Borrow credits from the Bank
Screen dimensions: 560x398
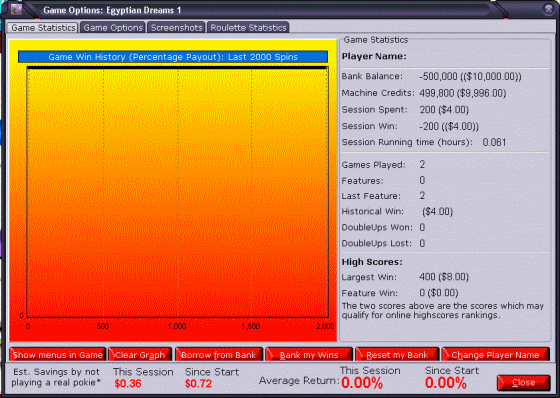(x=219, y=355)
